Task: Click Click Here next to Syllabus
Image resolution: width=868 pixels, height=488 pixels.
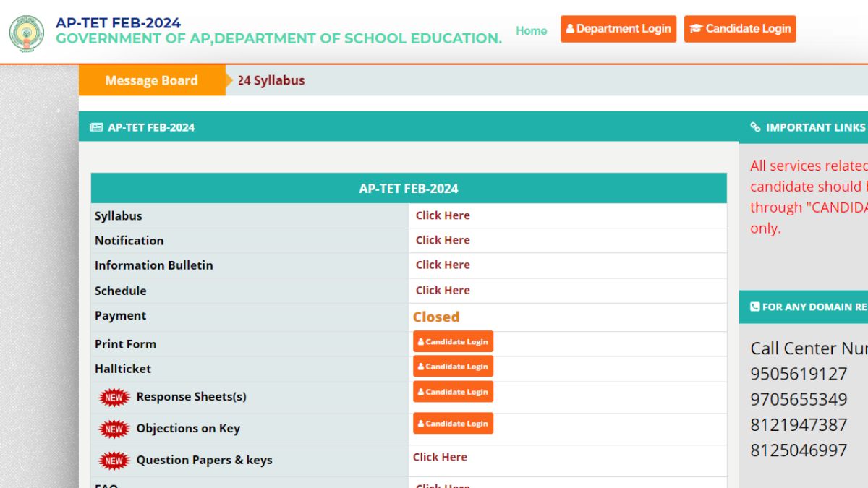Action: tap(443, 215)
